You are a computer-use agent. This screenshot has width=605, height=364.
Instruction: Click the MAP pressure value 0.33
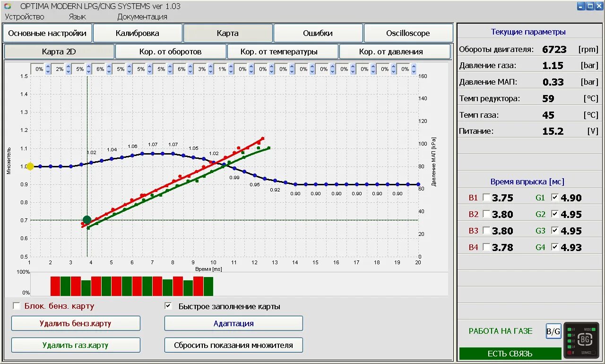[553, 82]
